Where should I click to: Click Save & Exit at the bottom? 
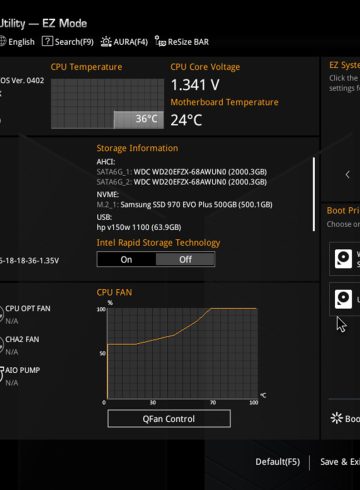340,462
